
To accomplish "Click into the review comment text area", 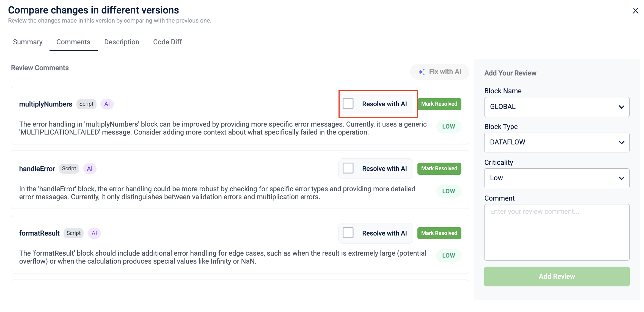I will pyautogui.click(x=557, y=232).
